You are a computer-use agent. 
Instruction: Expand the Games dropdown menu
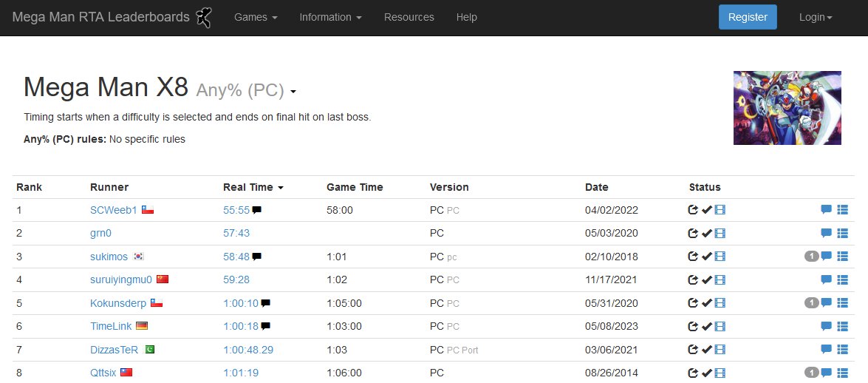click(x=256, y=18)
